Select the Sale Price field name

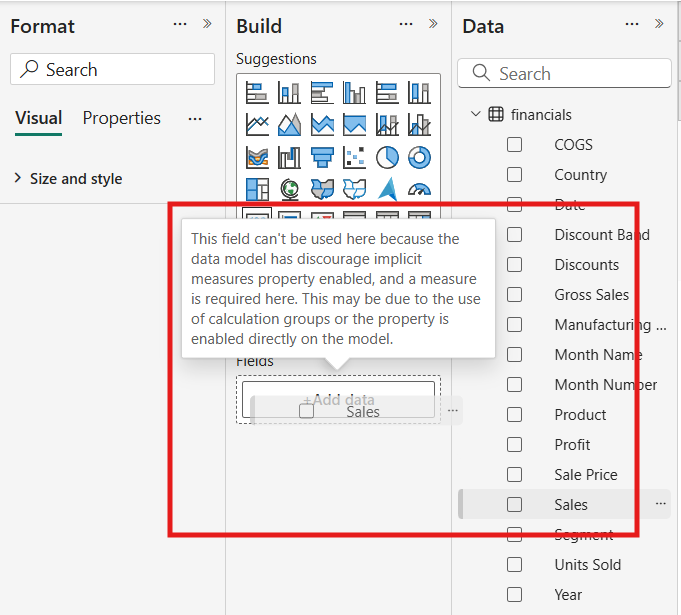pyautogui.click(x=586, y=475)
